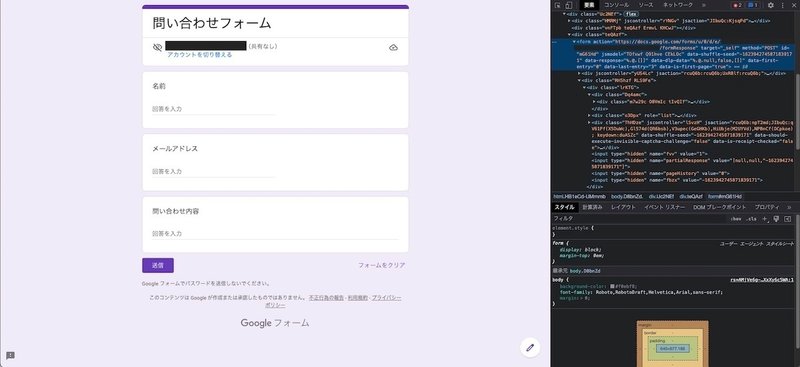Switch to the ネットワーク tab
The image size is (800, 367).
click(x=678, y=5)
